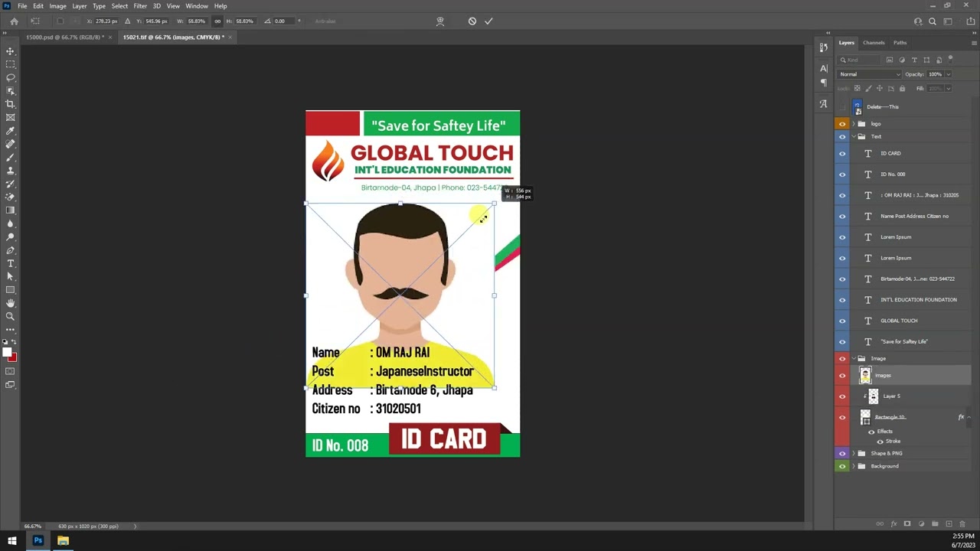Select the History Brush tool
Image resolution: width=980 pixels, height=551 pixels.
pyautogui.click(x=10, y=184)
